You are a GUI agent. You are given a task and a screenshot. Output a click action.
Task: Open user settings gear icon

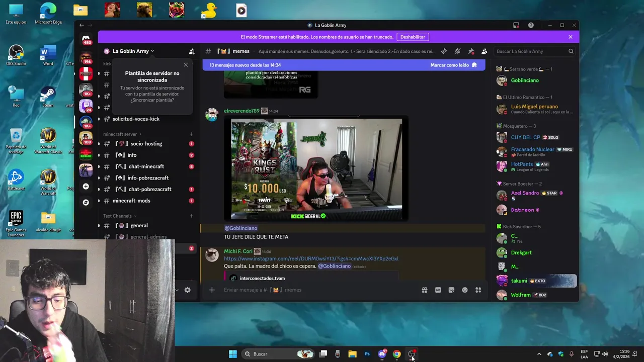coord(188,290)
